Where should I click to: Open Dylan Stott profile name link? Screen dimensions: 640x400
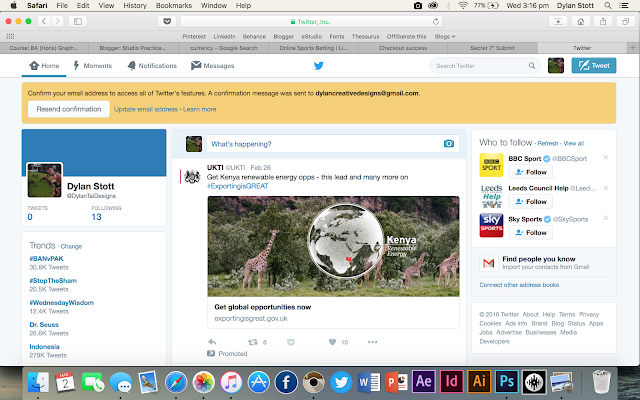pos(91,187)
